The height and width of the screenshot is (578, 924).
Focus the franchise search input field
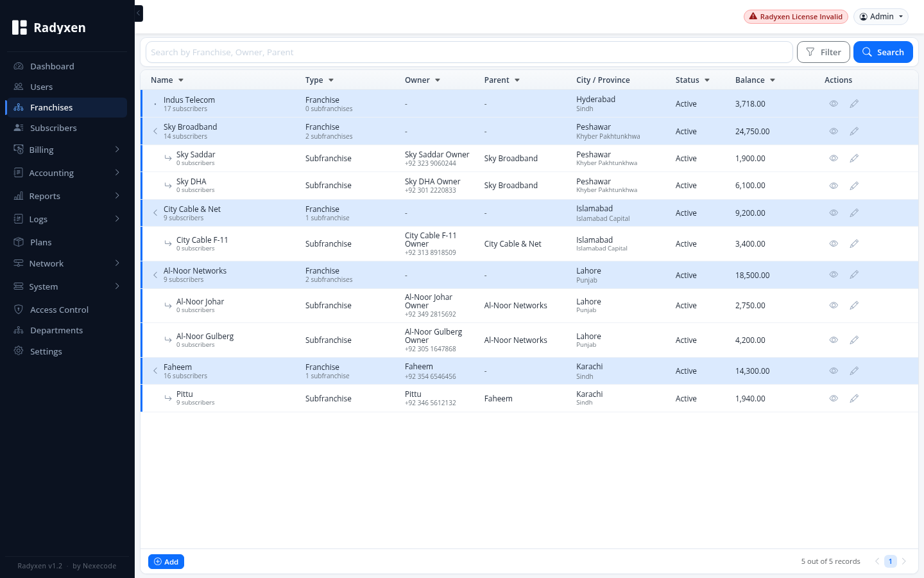tap(469, 52)
